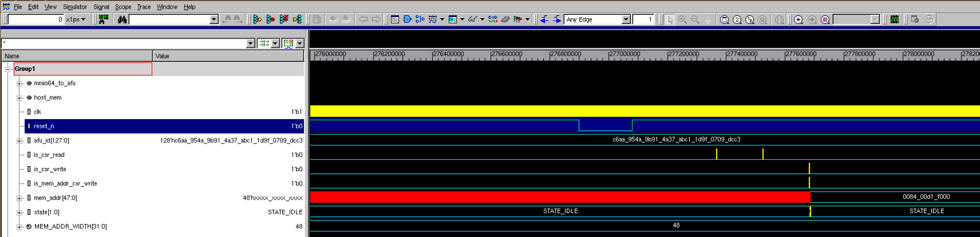Click the red-X trace drivers icon
The image size is (980, 237).
tap(284, 19)
